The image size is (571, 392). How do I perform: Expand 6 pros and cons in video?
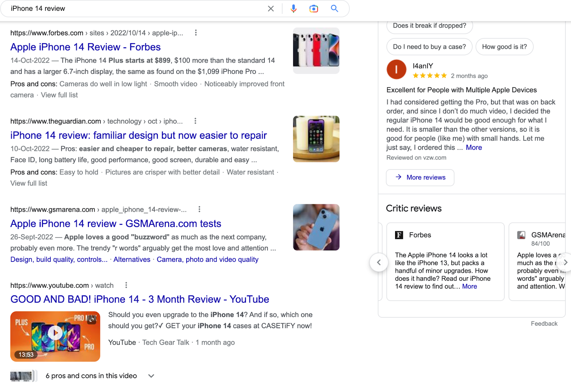[151, 376]
